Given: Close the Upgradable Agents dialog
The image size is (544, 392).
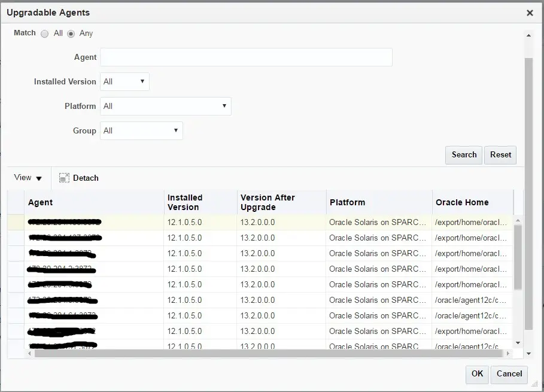Looking at the screenshot, I should 530,13.
